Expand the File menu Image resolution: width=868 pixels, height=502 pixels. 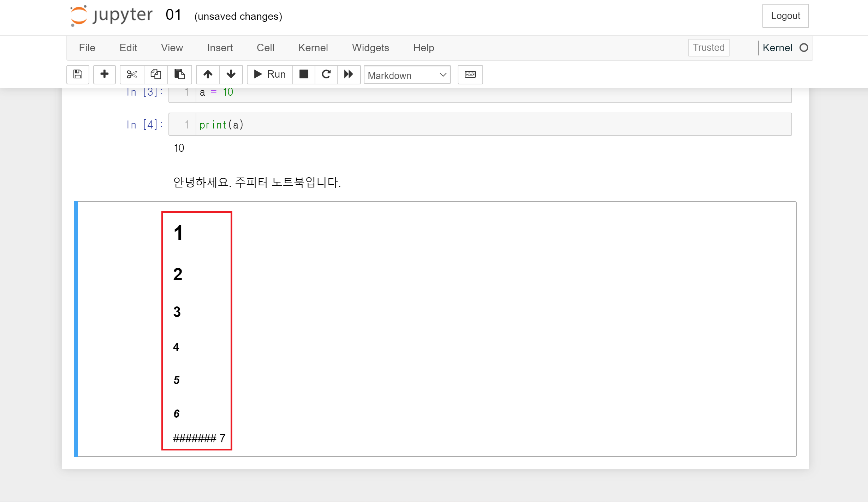(87, 48)
